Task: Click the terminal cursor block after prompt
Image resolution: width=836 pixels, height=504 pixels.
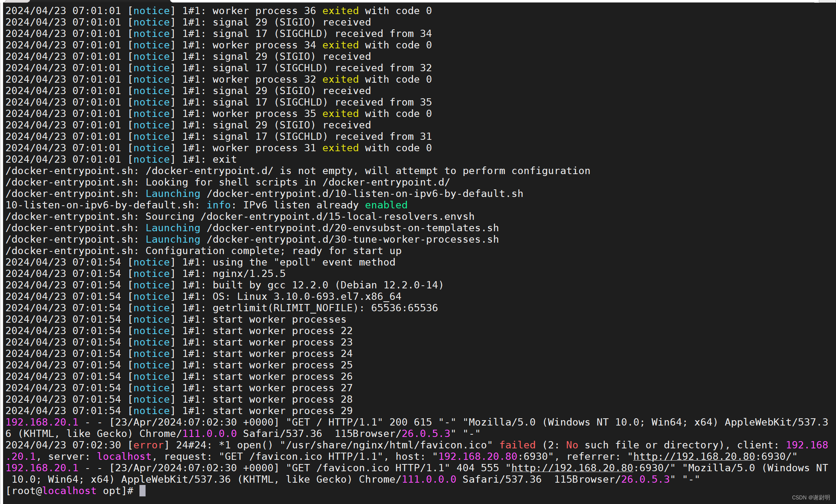Action: [x=143, y=491]
